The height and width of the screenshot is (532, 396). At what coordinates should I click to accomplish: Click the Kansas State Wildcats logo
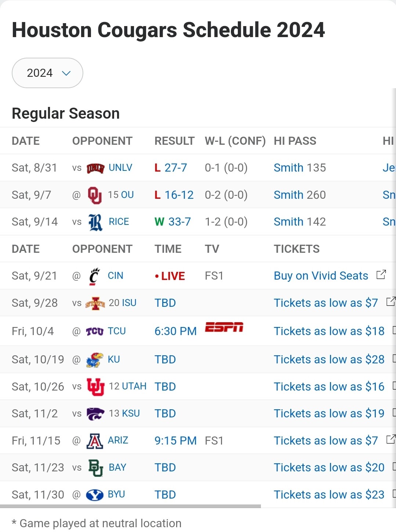point(95,414)
